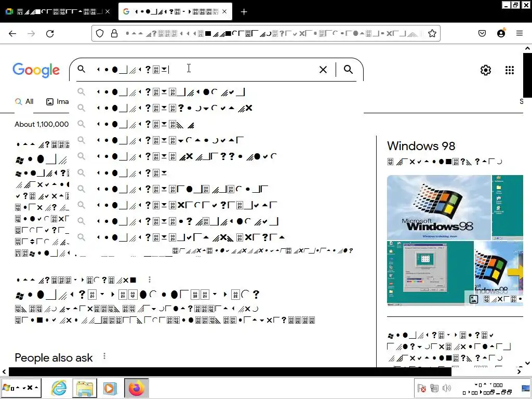
Task: Bookmark this page with the star icon
Action: point(432,33)
